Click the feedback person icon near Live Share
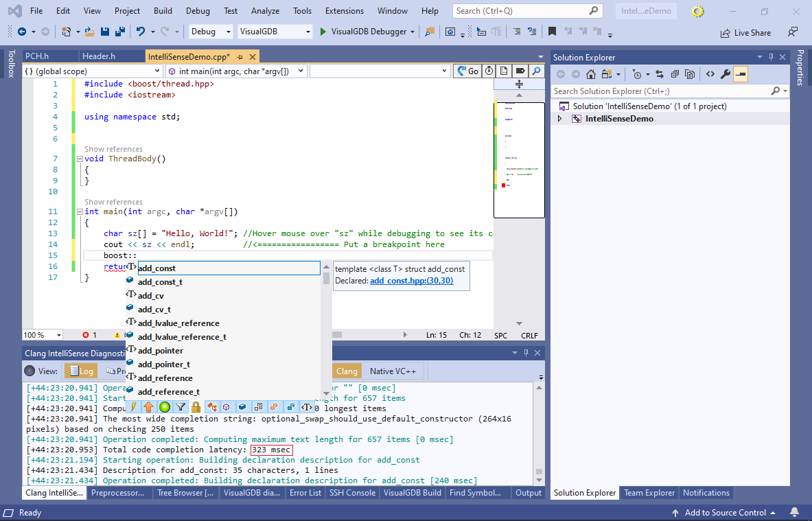The image size is (812, 521). (x=792, y=33)
